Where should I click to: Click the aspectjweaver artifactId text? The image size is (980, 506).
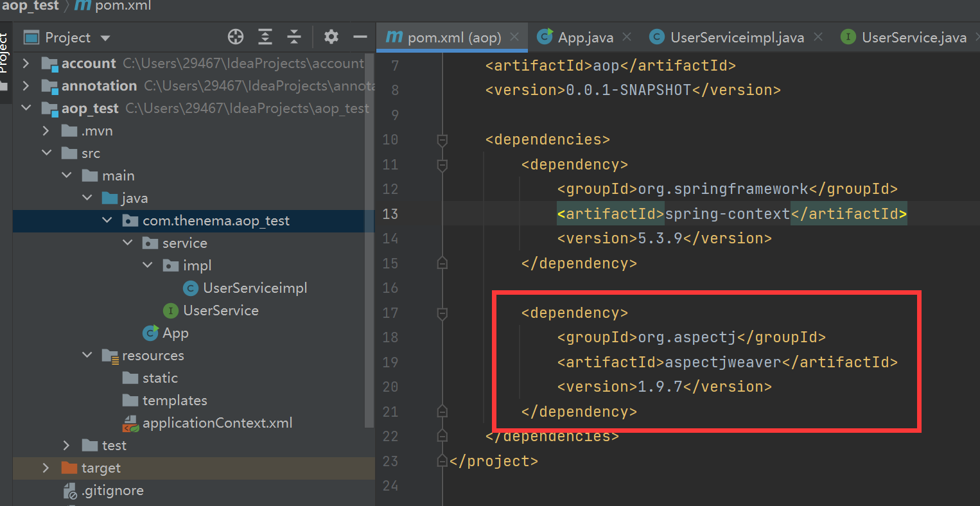(722, 362)
